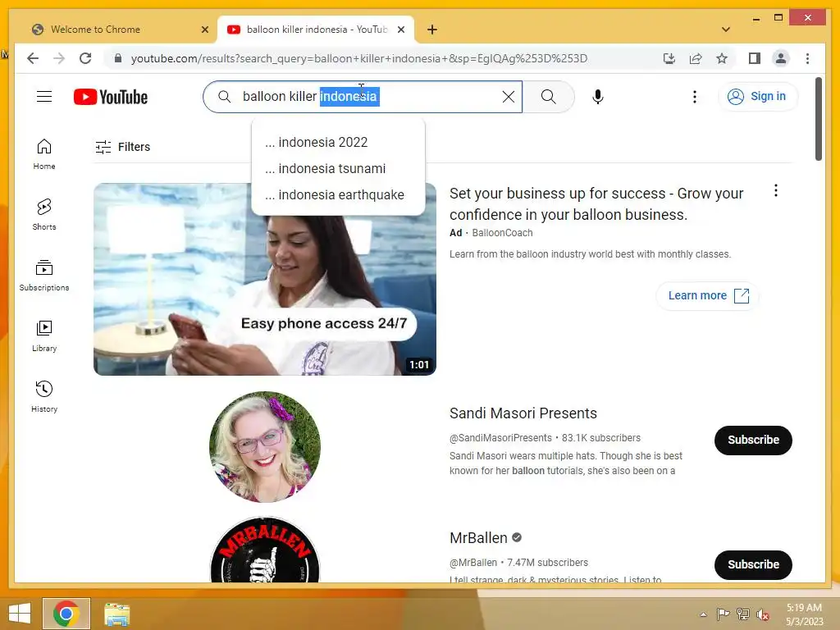Click the URL address bar
The height and width of the screenshot is (630, 840).
[359, 58]
